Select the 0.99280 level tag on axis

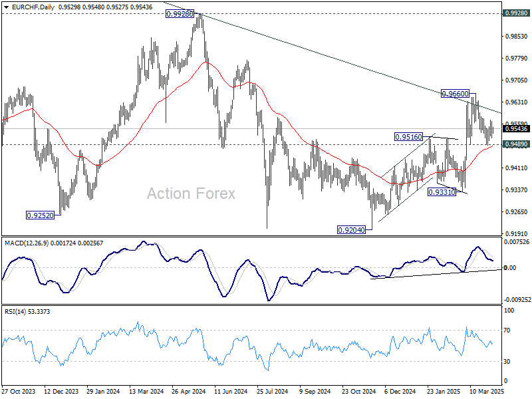[x=517, y=13]
